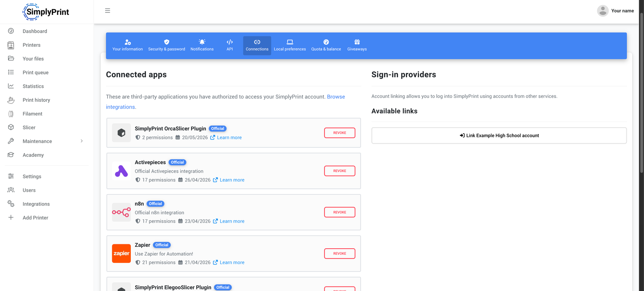Click the Official badge next to n8n
This screenshot has height=291, width=644.
[x=155, y=204]
